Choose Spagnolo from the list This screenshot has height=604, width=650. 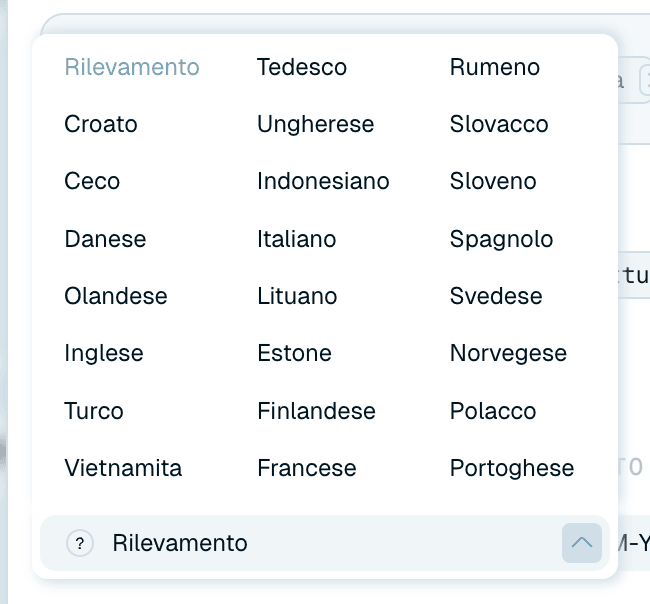point(502,239)
